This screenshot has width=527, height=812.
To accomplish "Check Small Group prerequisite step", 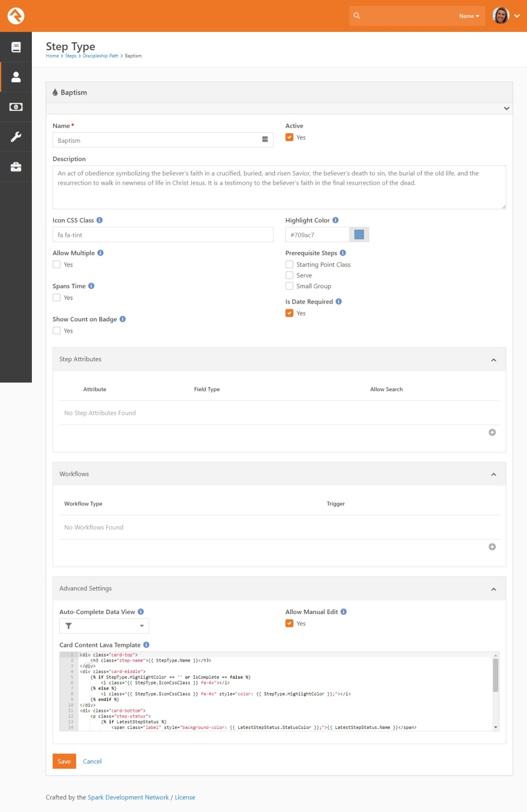I will click(x=289, y=286).
